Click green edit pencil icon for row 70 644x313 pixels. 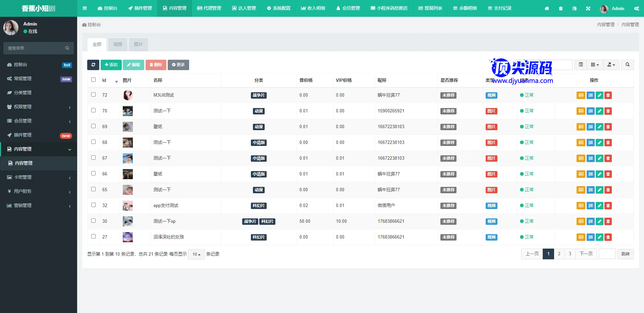[x=599, y=111]
